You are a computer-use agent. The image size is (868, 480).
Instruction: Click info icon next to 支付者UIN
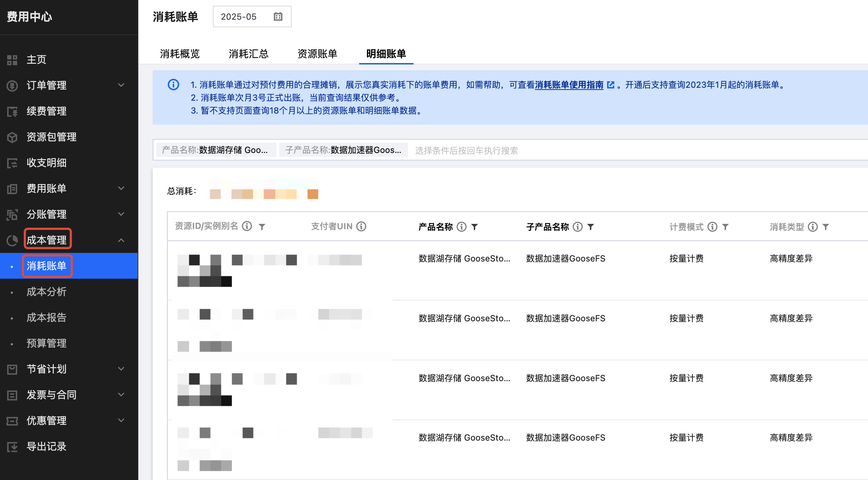point(361,226)
